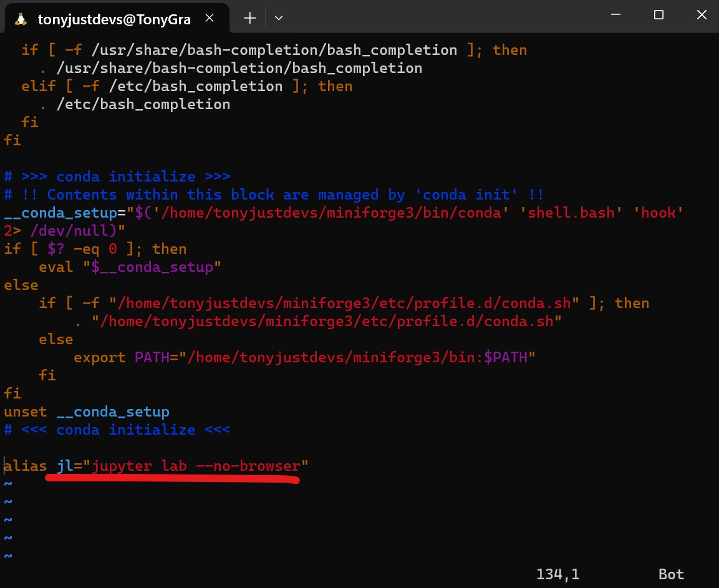Image resolution: width=719 pixels, height=588 pixels.
Task: Click the 'Bot' scroll position indicator
Action: tap(672, 574)
